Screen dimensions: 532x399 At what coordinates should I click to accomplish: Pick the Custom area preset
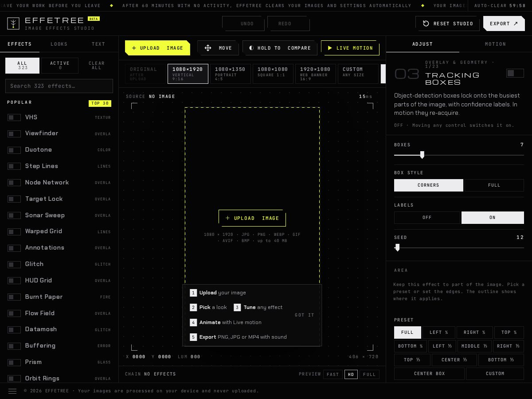495,374
